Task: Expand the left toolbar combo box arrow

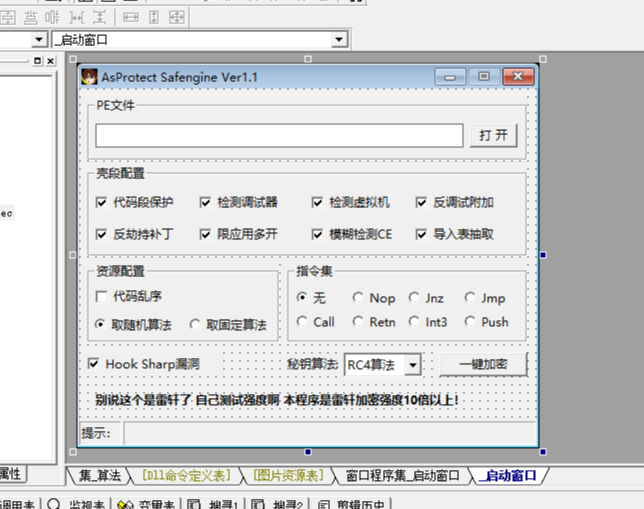Action: 39,40
